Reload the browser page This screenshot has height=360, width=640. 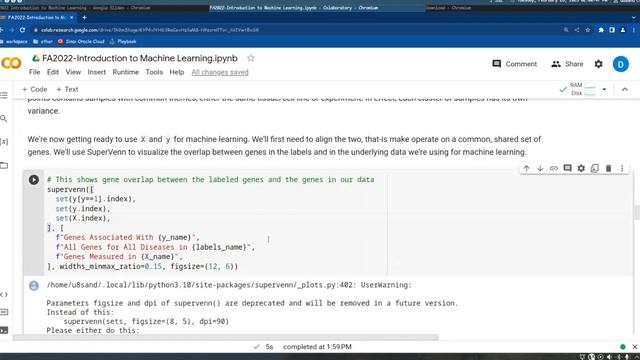pyautogui.click(x=22, y=30)
